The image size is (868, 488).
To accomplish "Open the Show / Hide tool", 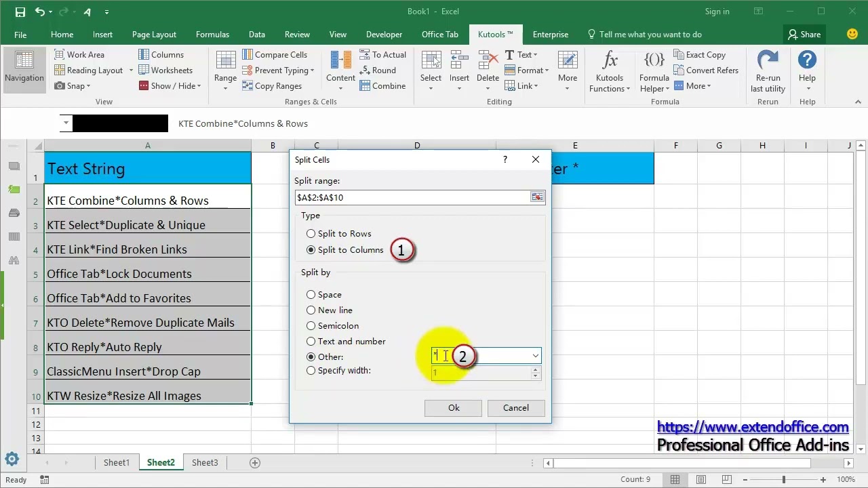I will (170, 86).
